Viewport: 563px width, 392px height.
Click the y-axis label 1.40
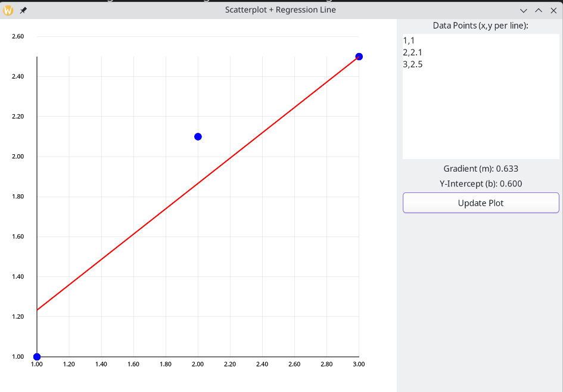tap(18, 276)
